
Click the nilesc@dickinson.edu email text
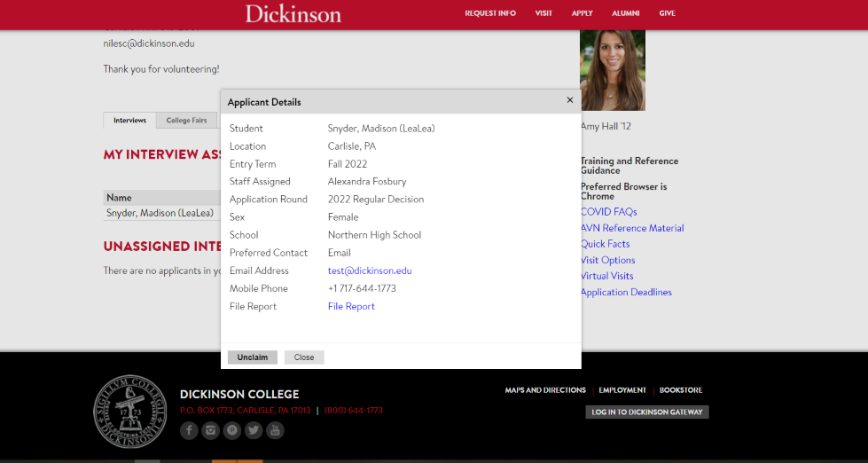[149, 43]
